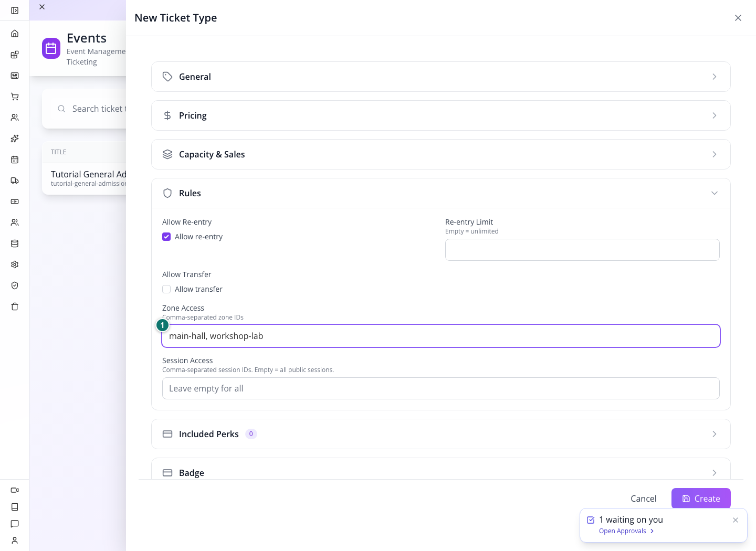
Task: Expand the Included Perks section
Action: [x=441, y=434]
